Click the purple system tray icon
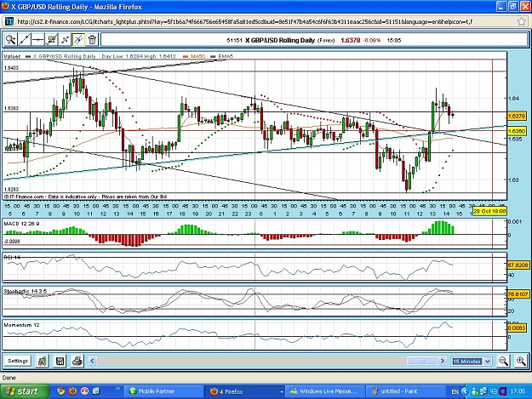This screenshot has height=399, width=532. coord(503,391)
